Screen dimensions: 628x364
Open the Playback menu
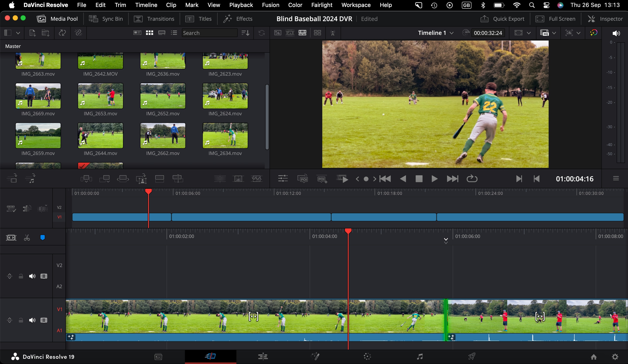pos(241,5)
